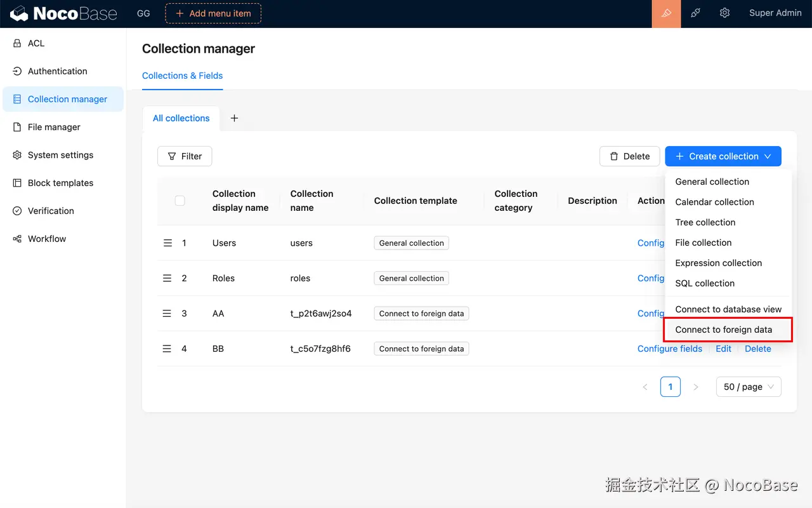812x508 pixels.
Task: Click Add menu item button
Action: [213, 13]
